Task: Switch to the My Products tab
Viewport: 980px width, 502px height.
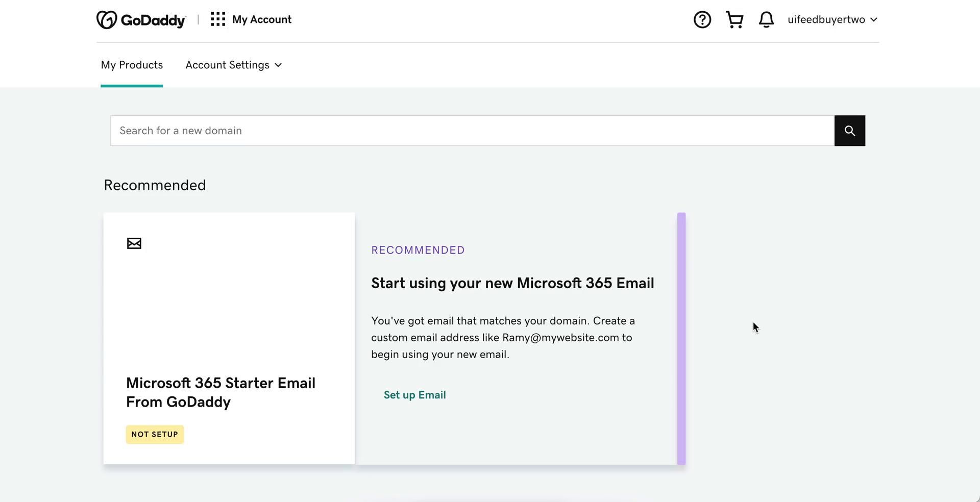Action: point(132,65)
